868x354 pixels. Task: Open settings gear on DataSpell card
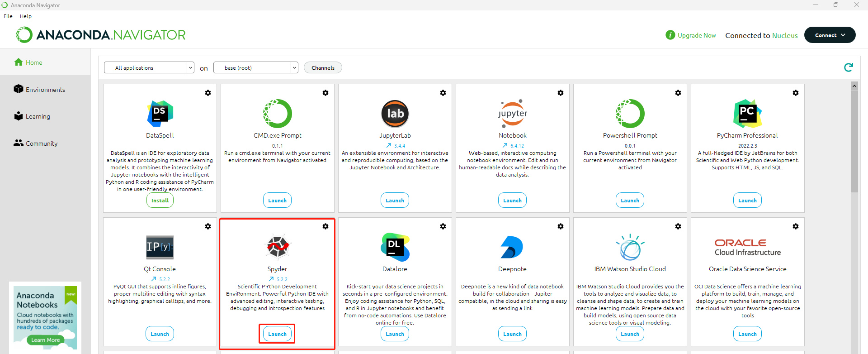coord(208,93)
